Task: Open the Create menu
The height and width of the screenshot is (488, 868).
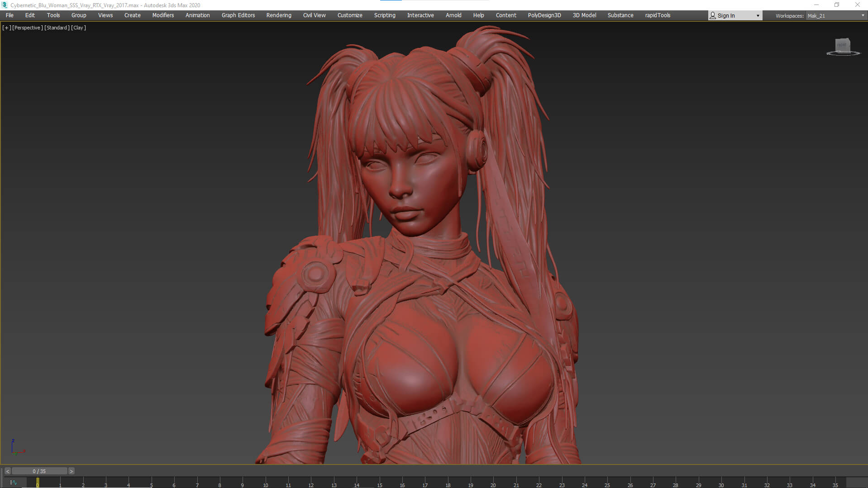Action: point(133,15)
